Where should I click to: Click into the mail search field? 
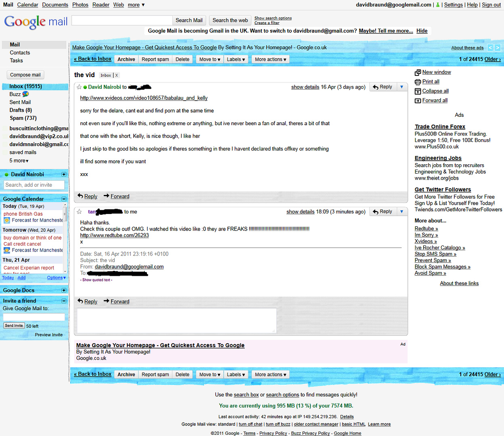pyautogui.click(x=122, y=20)
